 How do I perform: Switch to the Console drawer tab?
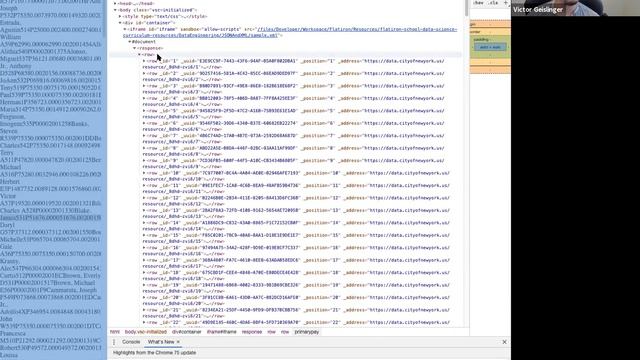tap(131, 342)
